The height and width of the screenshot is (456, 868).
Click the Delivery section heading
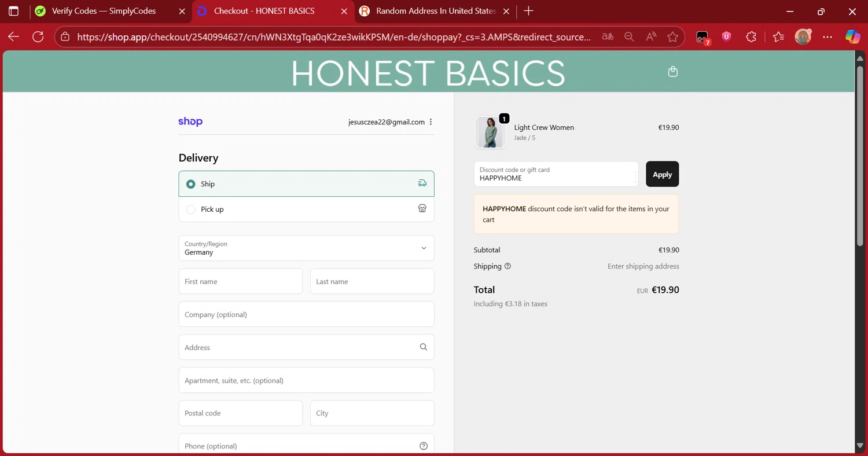[x=198, y=158]
